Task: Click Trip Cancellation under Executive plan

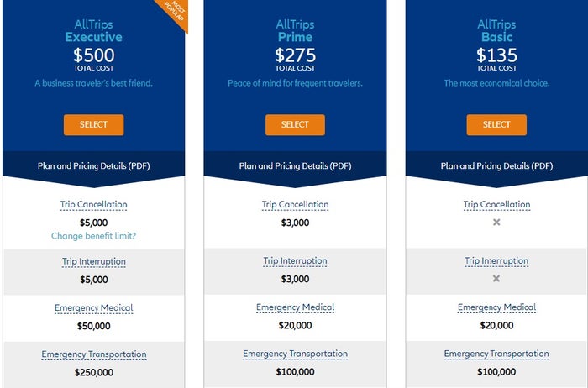Action: 94,205
